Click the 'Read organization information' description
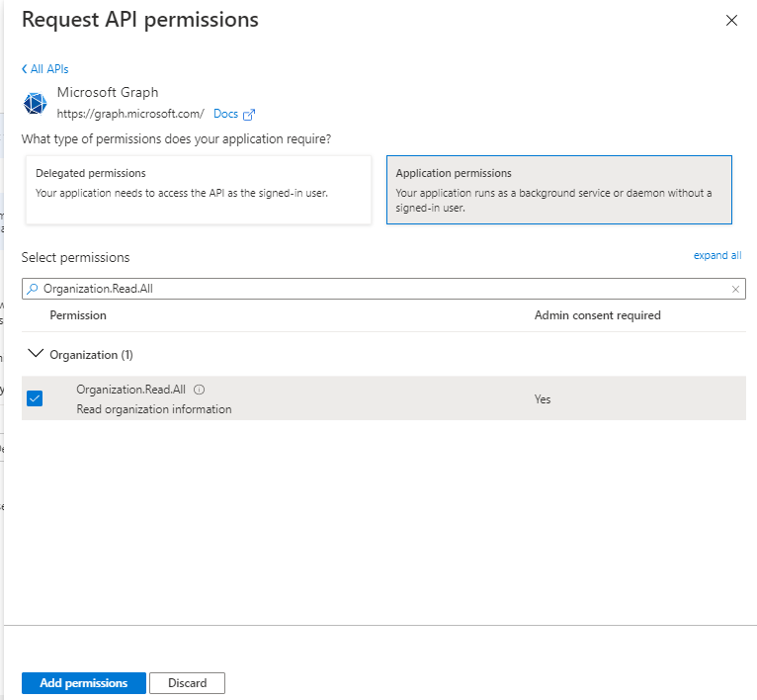The image size is (757, 700). point(154,409)
